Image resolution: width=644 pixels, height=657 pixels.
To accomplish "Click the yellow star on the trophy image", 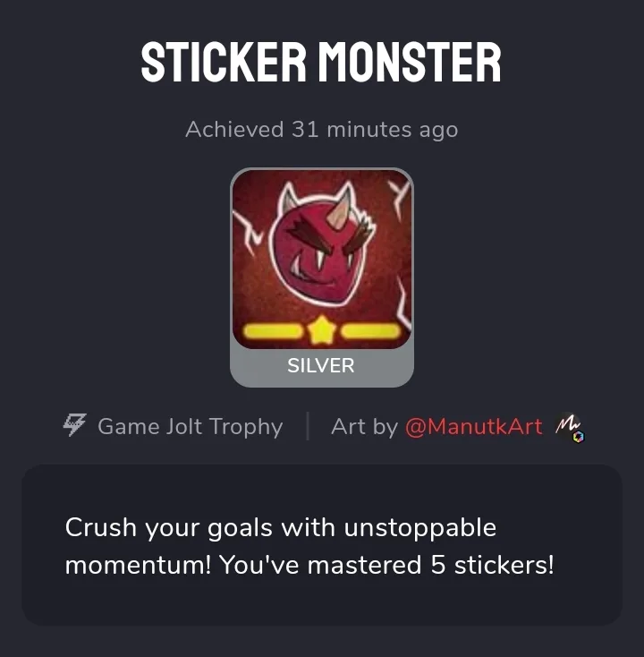I will click(321, 329).
